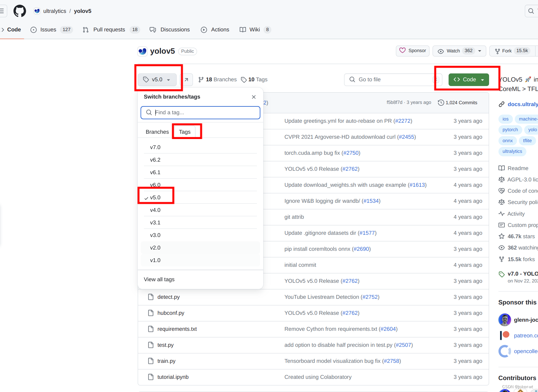
Task: Open the Discussions tab
Action: point(170,30)
